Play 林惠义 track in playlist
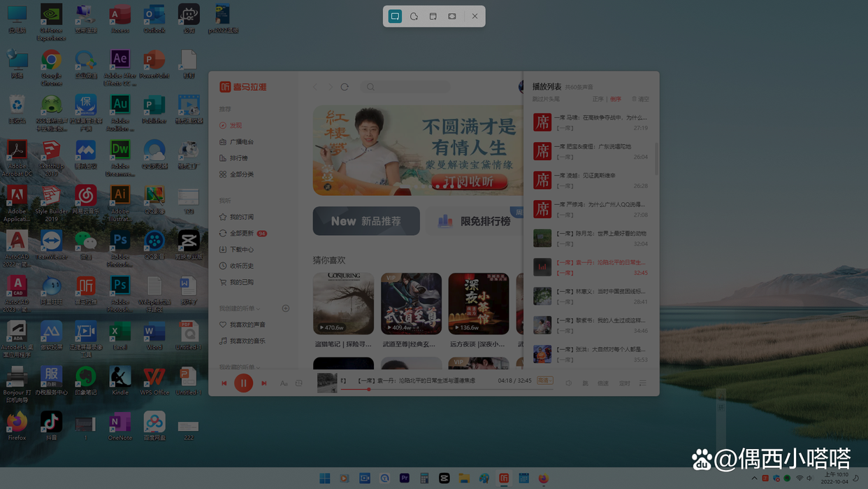 [x=591, y=296]
